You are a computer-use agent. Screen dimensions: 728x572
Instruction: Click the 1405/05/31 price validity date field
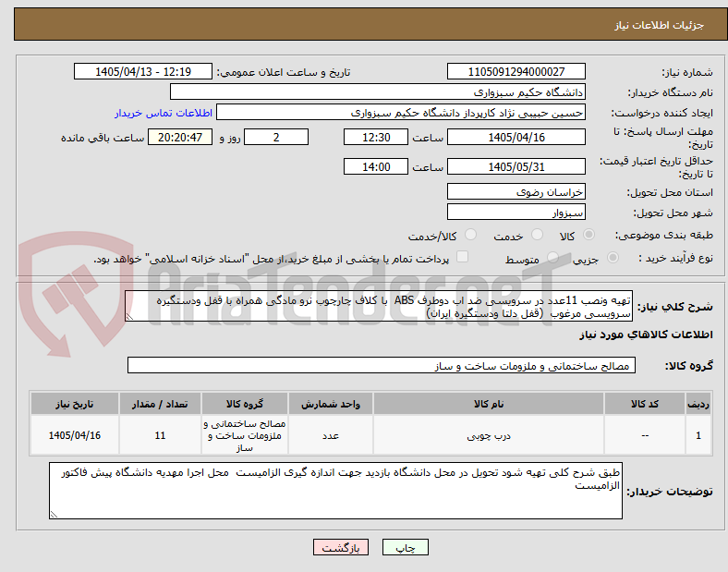coord(516,166)
